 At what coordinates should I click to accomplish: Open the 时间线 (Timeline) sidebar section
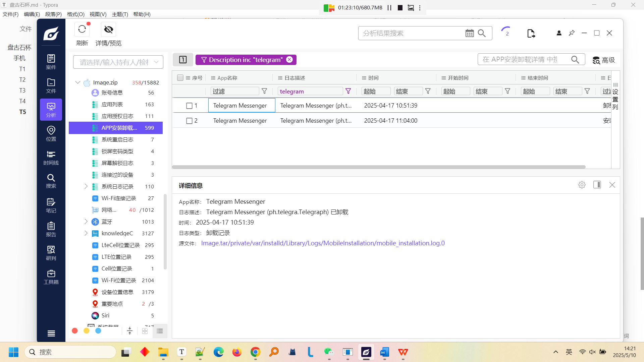point(51,158)
